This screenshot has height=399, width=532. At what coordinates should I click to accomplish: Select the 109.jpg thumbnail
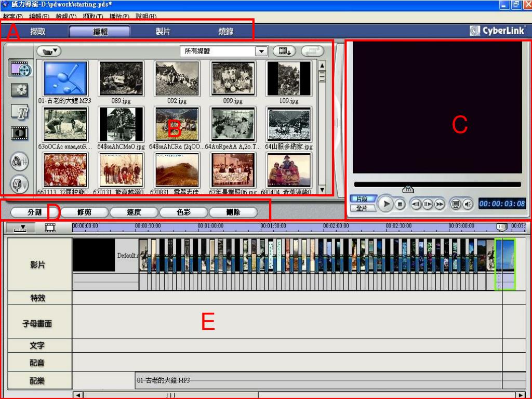tap(289, 78)
